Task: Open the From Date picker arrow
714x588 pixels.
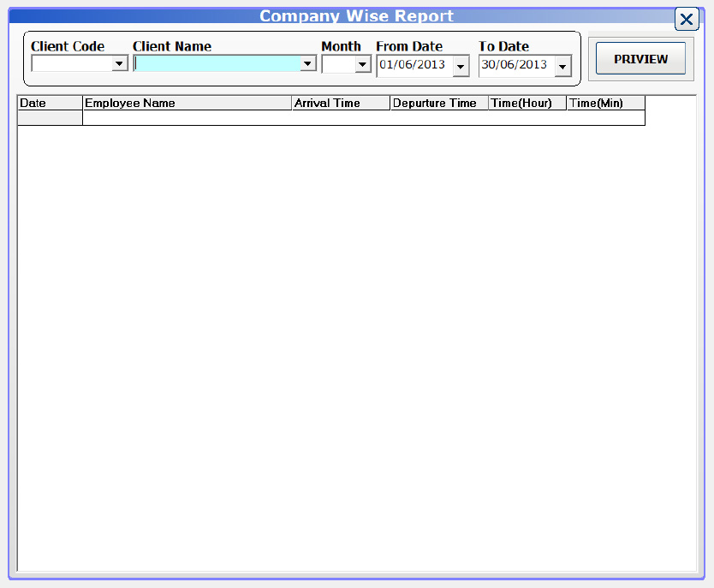Action: tap(461, 65)
